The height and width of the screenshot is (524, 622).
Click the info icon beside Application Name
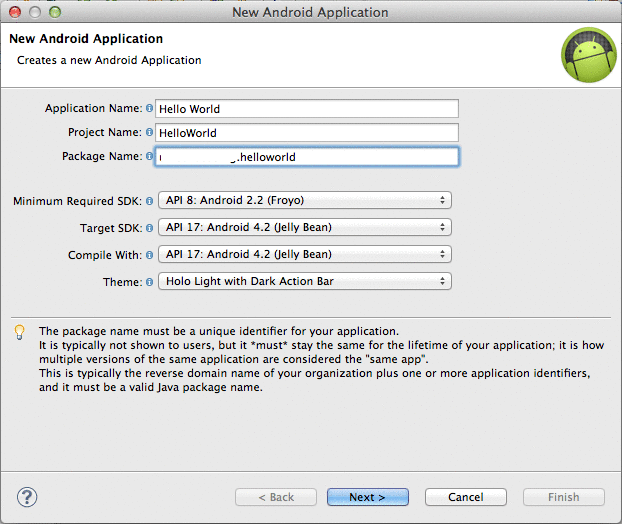149,108
